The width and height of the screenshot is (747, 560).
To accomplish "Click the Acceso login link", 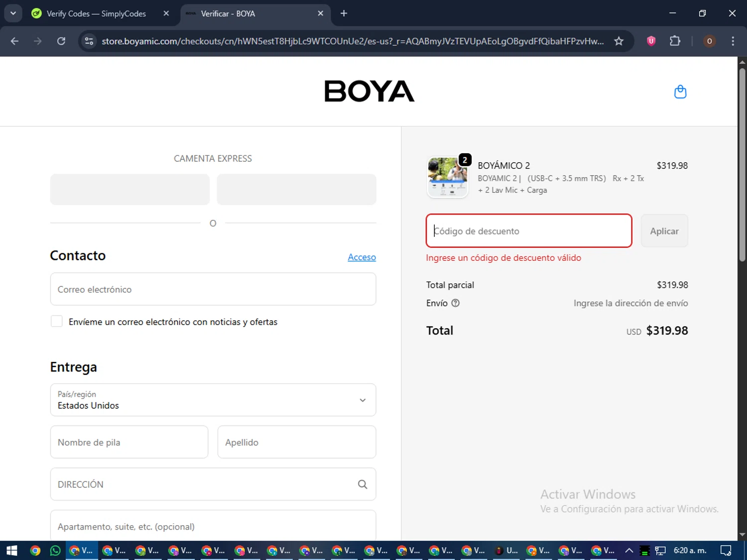I will coord(362,257).
